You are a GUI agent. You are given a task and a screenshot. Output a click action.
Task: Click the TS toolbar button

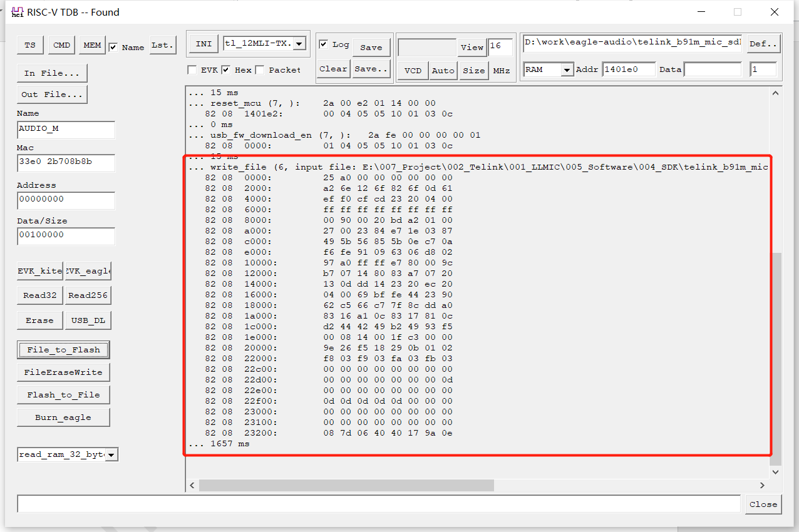click(x=29, y=44)
